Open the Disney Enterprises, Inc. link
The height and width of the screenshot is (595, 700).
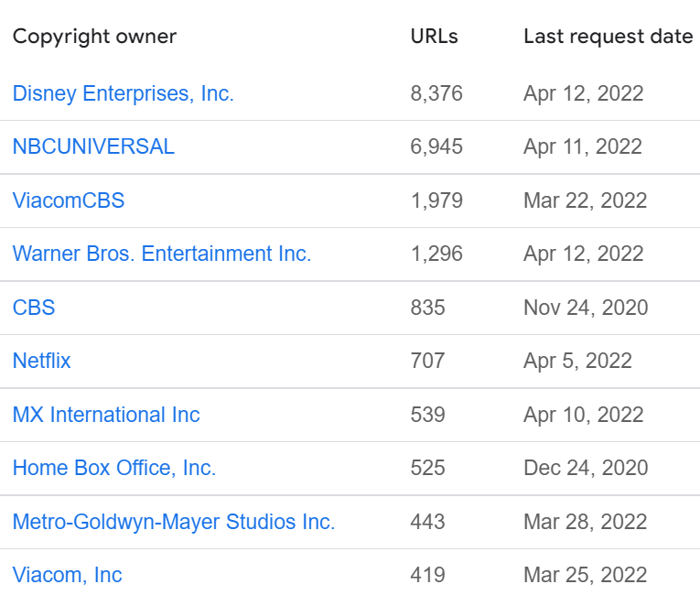124,93
